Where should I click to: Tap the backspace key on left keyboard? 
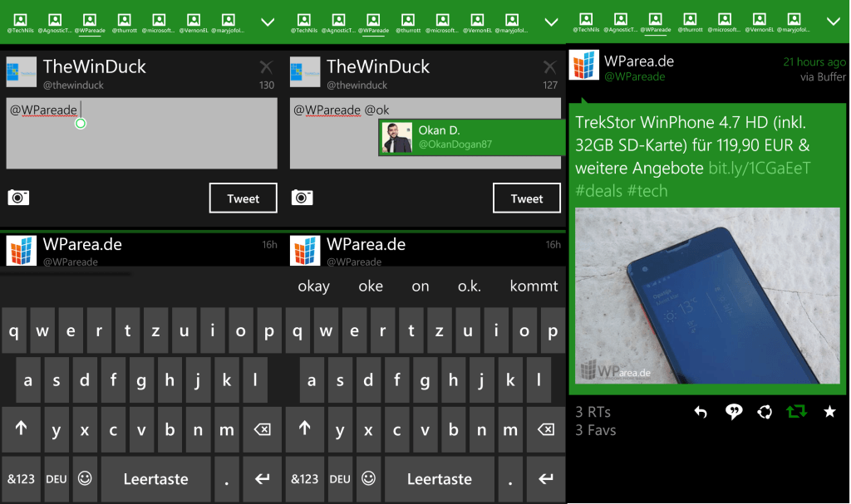(x=263, y=429)
